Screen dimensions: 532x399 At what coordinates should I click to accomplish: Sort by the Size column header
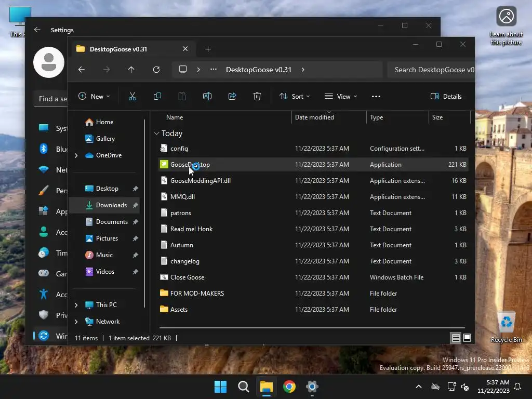(x=437, y=117)
